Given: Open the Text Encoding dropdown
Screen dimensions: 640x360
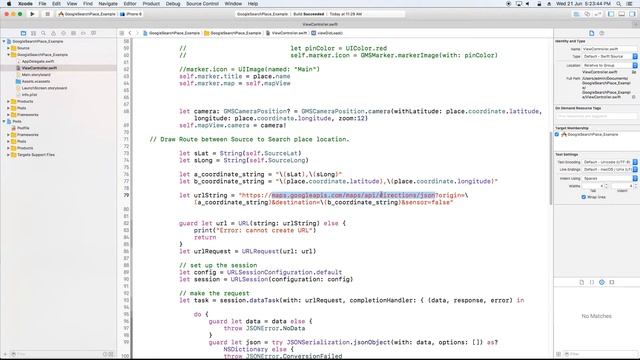Looking at the screenshot, I should pyautogui.click(x=609, y=162).
